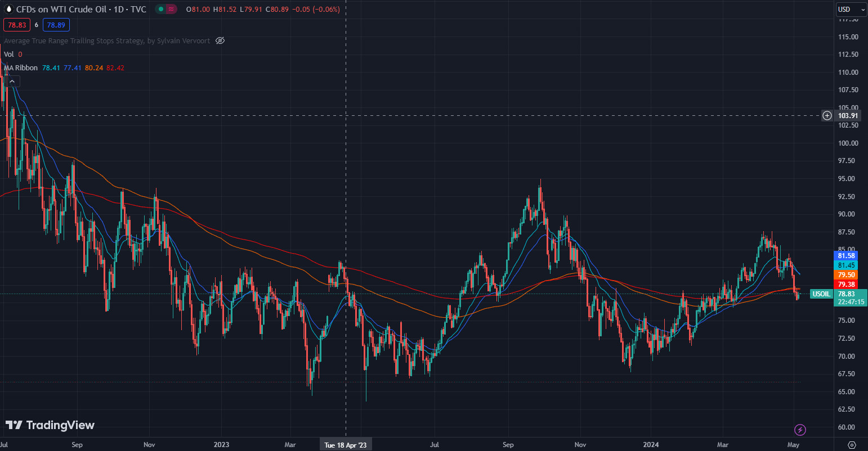Open the chart settings gear icon
868x451 pixels.
(852, 445)
